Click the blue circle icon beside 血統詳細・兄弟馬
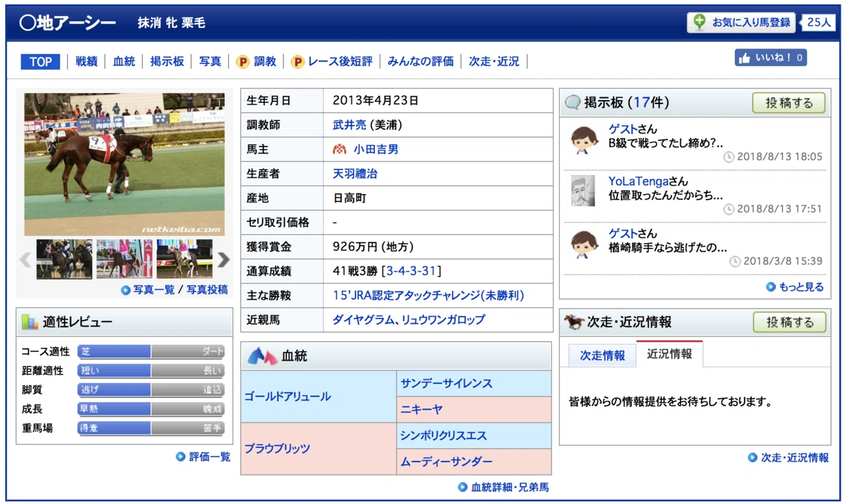Viewport: 848px width, 504px height. [462, 487]
